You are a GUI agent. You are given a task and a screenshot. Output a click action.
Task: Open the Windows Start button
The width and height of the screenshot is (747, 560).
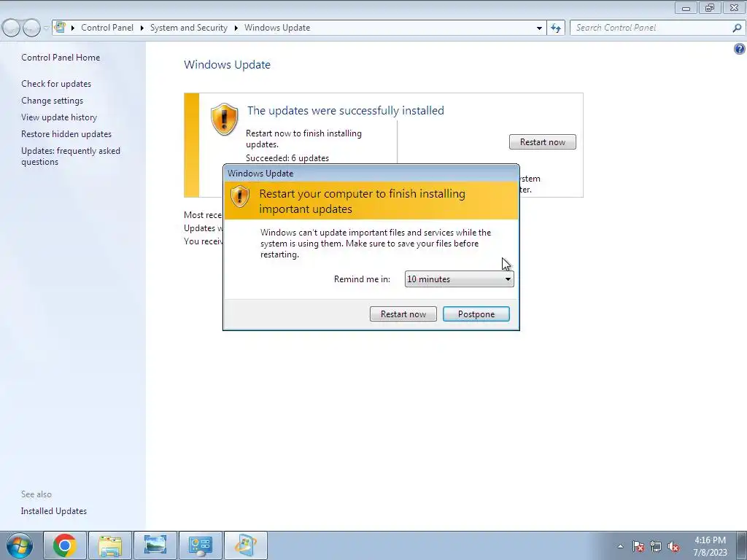pos(19,545)
